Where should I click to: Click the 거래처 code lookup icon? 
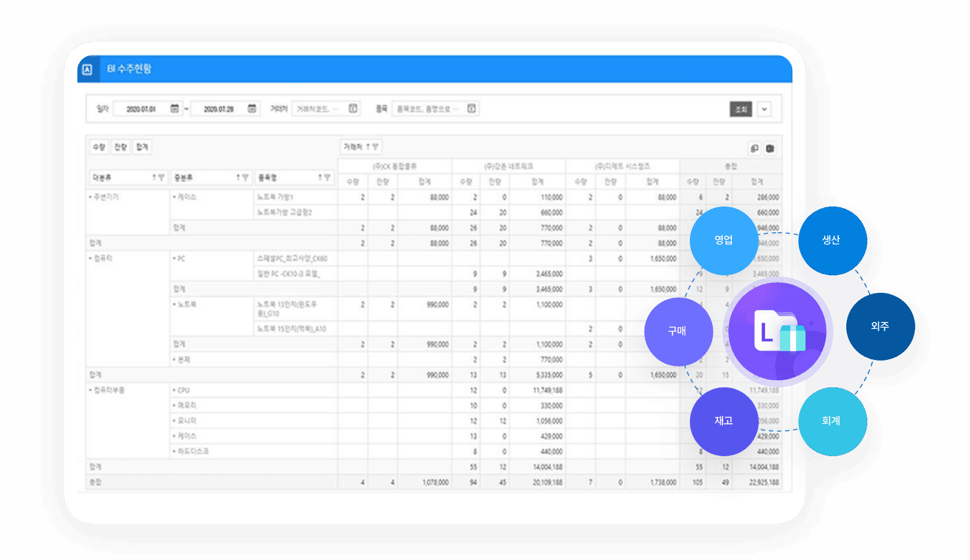coord(353,108)
